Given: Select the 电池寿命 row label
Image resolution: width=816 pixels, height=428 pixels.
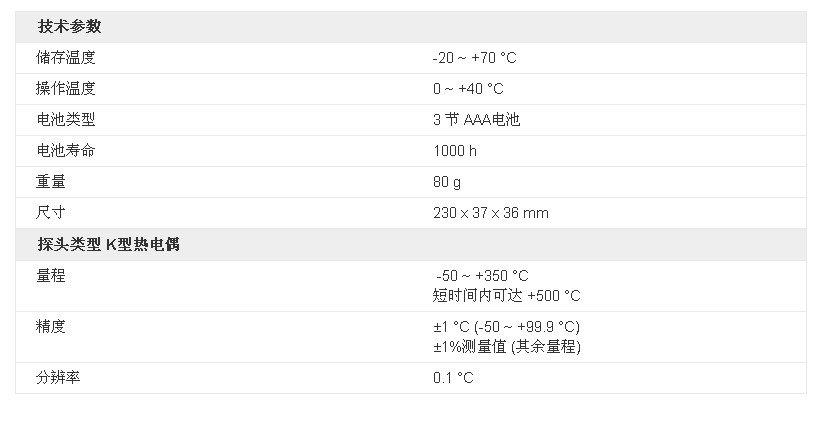Looking at the screenshot, I should point(66,151).
